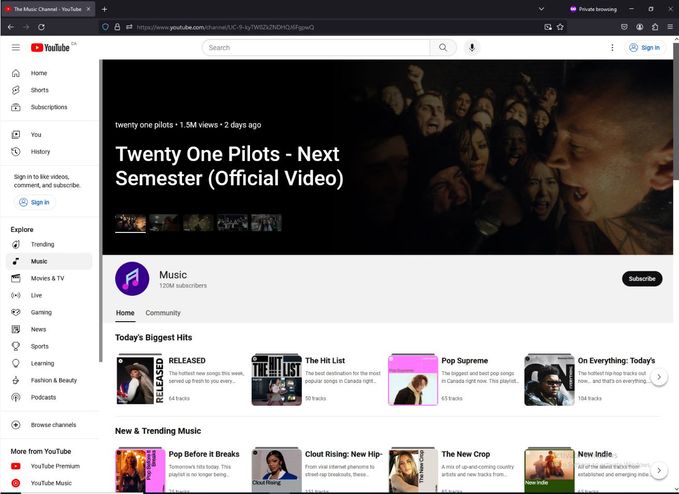Open a new browser tab
Image resolution: width=679 pixels, height=494 pixels.
pos(104,9)
